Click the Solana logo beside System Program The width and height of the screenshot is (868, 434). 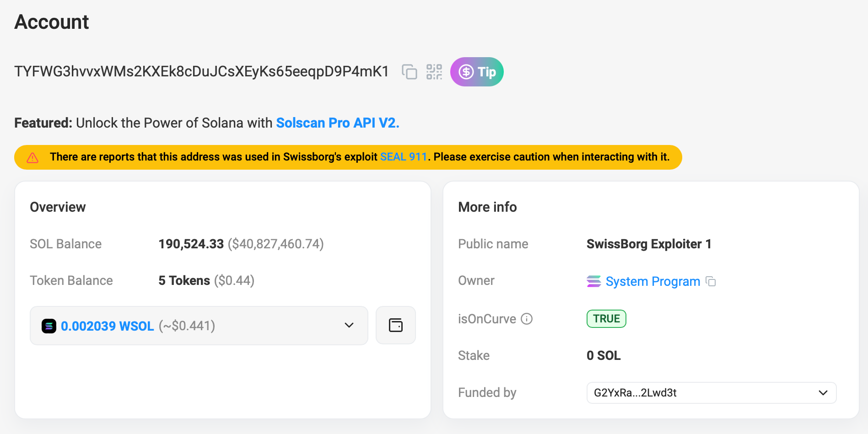pyautogui.click(x=593, y=281)
